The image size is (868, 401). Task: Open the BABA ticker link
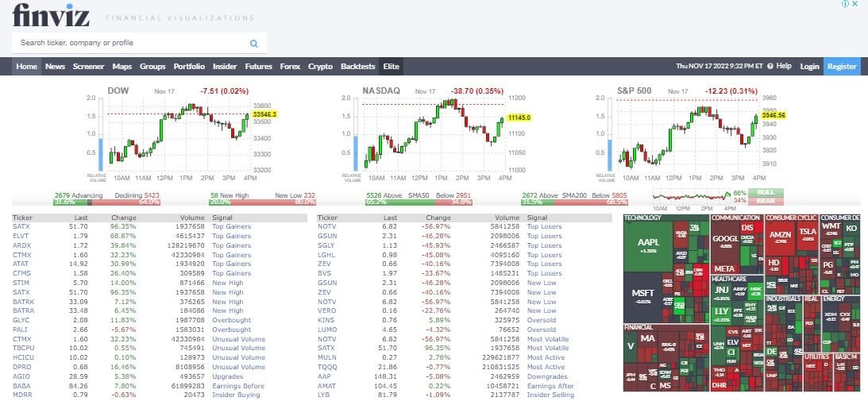point(21,386)
